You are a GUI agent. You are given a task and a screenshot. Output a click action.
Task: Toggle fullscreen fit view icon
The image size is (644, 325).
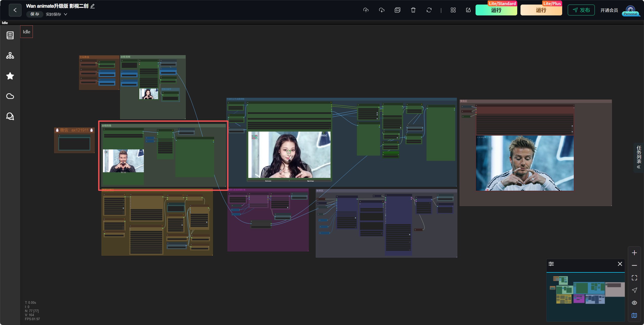(634, 278)
